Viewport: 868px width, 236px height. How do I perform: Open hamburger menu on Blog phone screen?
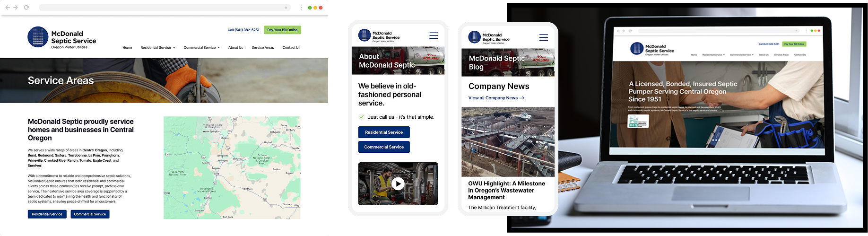(544, 37)
